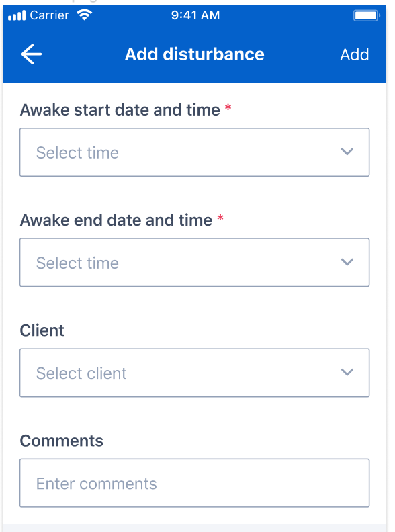The width and height of the screenshot is (395, 532).
Task: Tap the Awake start date and time label
Action: (120, 110)
